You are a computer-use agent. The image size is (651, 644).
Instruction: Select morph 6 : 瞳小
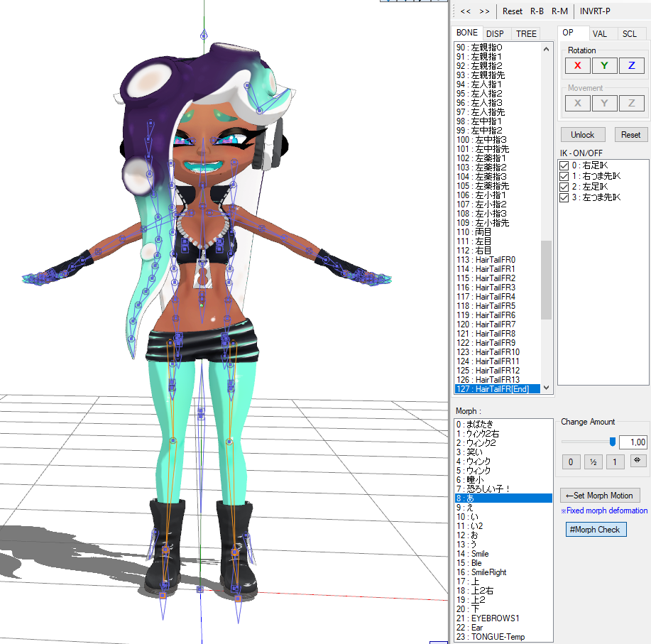503,480
